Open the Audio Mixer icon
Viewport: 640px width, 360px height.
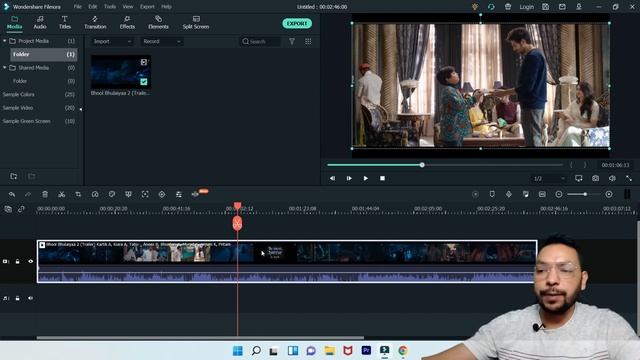tap(525, 194)
